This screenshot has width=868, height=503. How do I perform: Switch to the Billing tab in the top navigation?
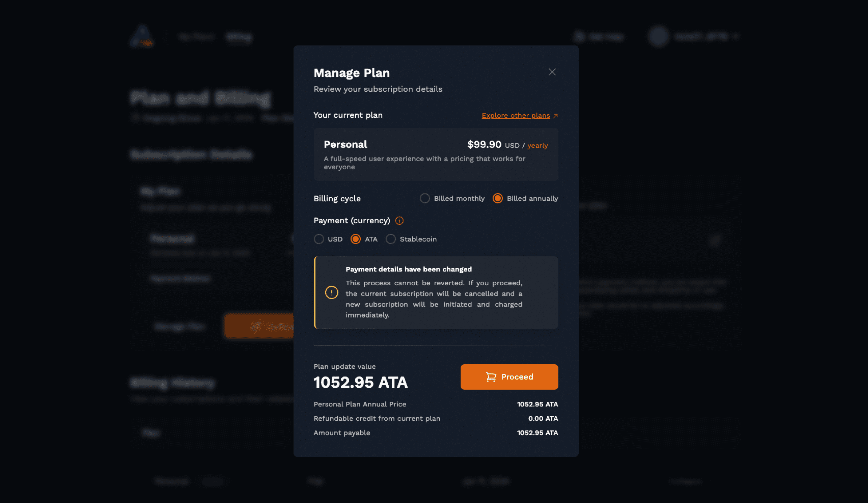tap(239, 37)
